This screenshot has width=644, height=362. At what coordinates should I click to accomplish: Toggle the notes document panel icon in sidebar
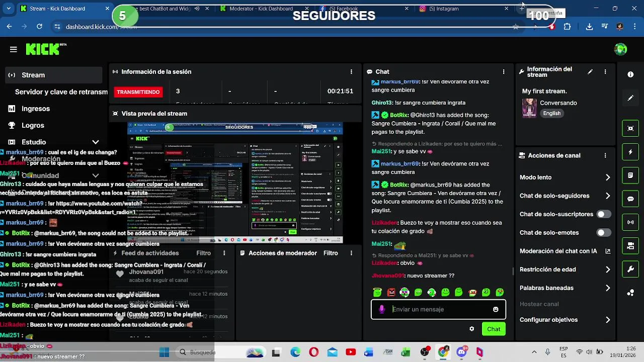630,175
